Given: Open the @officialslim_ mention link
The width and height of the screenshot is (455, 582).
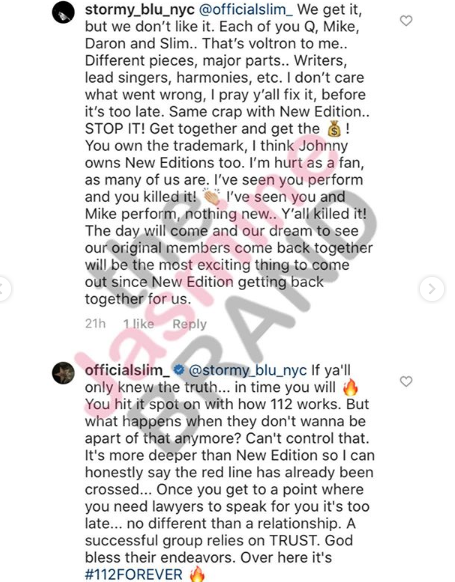Looking at the screenshot, I should [246, 10].
